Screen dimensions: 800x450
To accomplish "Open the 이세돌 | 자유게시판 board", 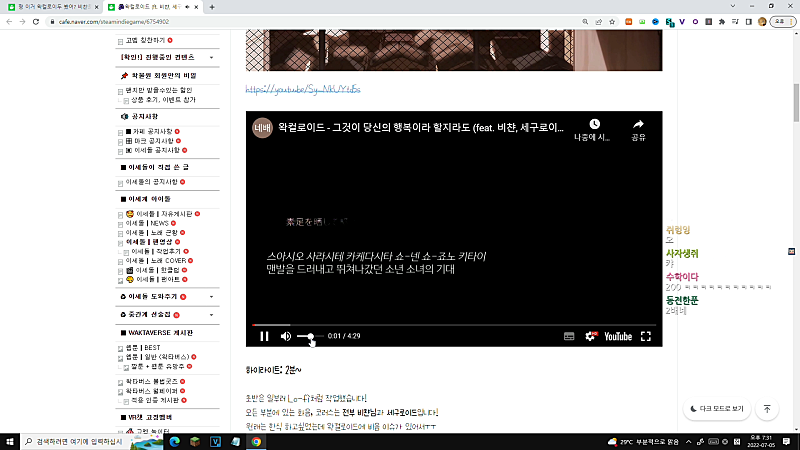I will point(164,214).
